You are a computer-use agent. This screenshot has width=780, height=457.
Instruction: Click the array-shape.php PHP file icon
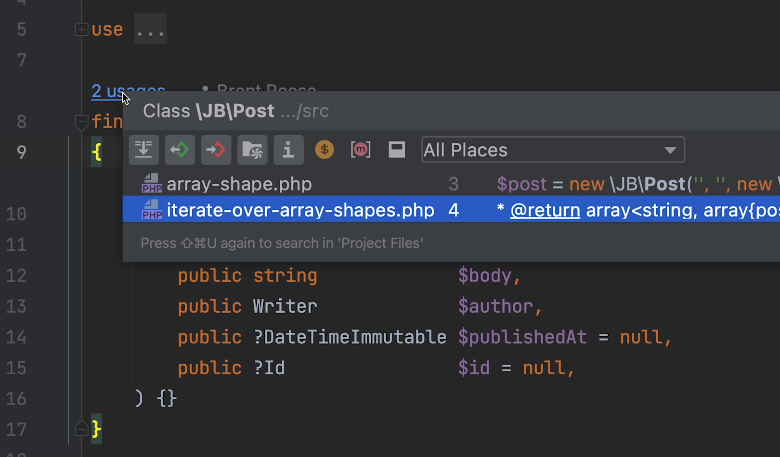[151, 184]
